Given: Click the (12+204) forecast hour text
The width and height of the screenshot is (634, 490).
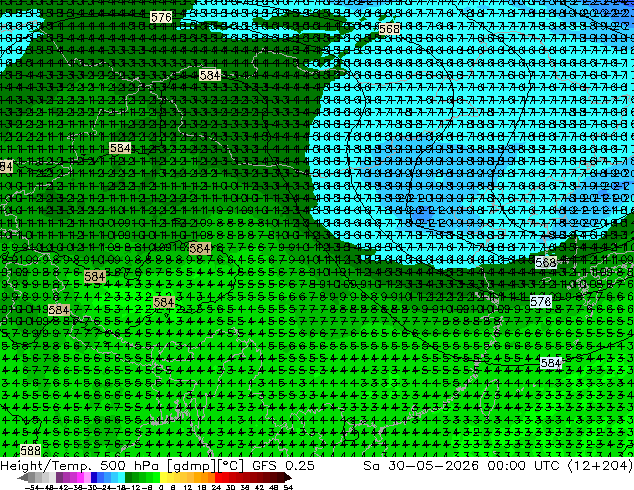Looking at the screenshot, I should click(x=601, y=466).
